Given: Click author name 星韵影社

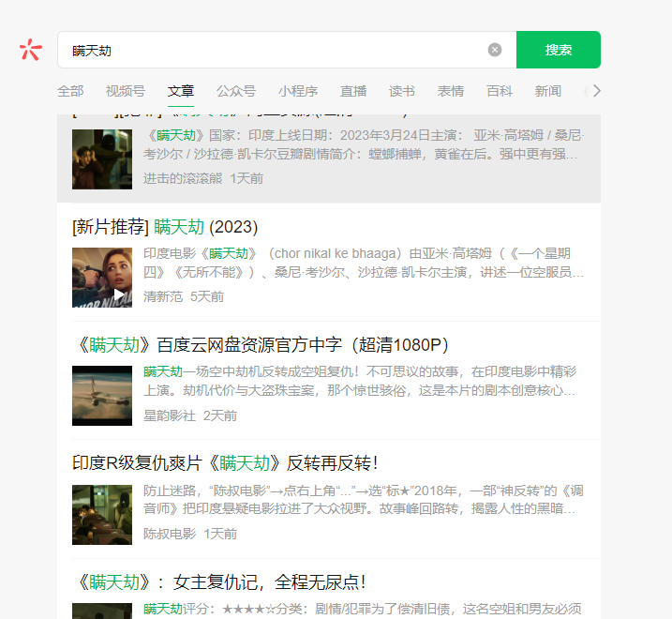Looking at the screenshot, I should (170, 415).
